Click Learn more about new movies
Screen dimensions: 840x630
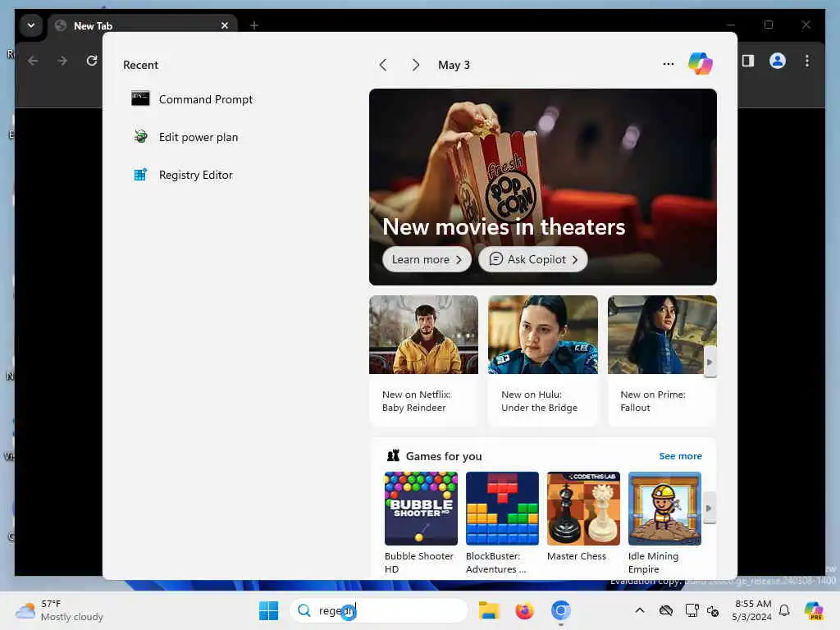427,259
